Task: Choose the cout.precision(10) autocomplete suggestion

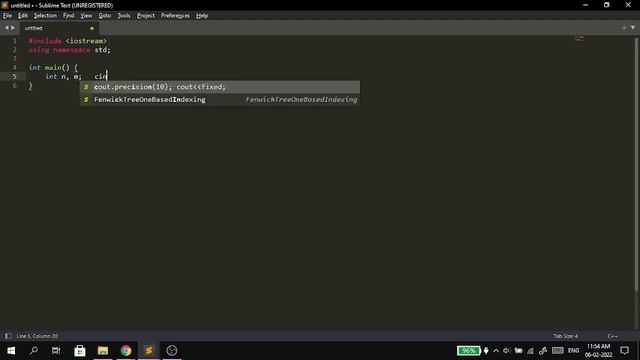Action: click(220, 87)
